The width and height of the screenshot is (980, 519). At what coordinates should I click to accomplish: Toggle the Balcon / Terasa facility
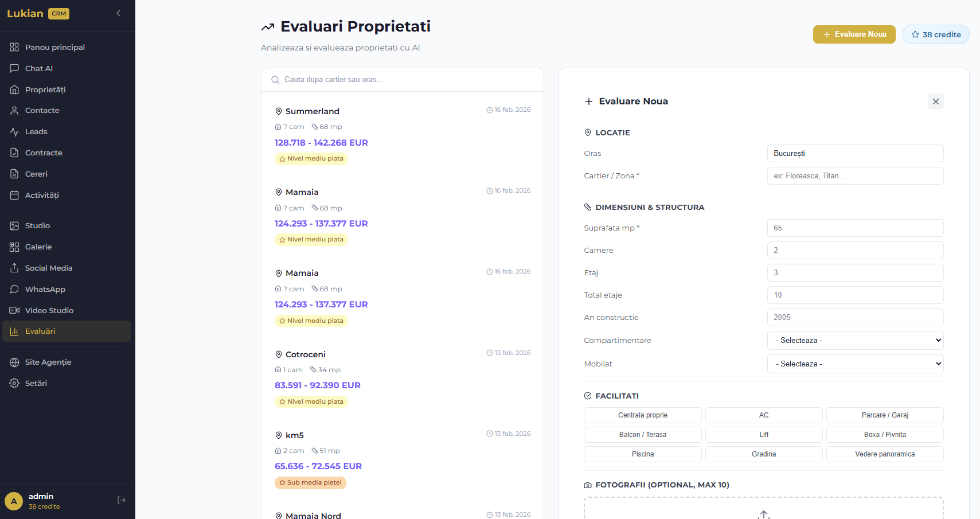coord(642,435)
